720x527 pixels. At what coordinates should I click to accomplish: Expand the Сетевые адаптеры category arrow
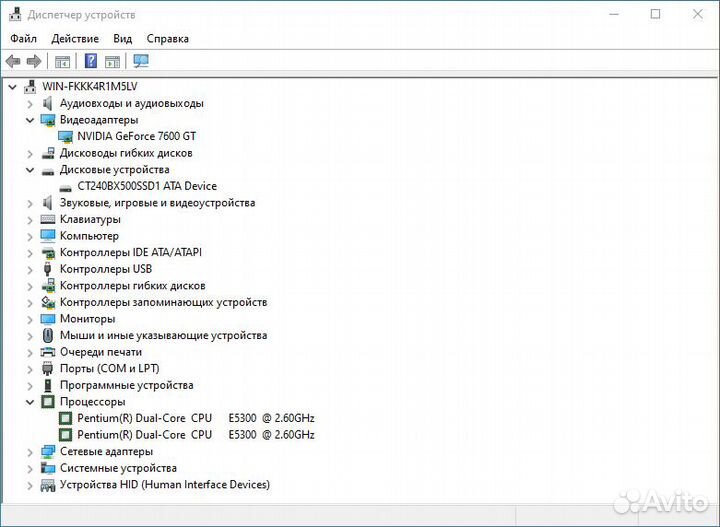(30, 452)
